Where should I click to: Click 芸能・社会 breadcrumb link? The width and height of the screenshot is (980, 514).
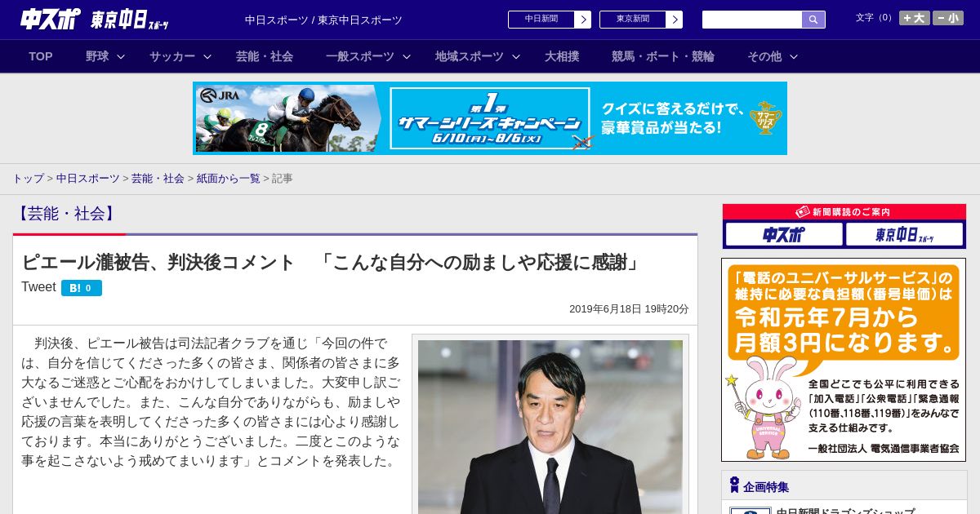click(158, 178)
